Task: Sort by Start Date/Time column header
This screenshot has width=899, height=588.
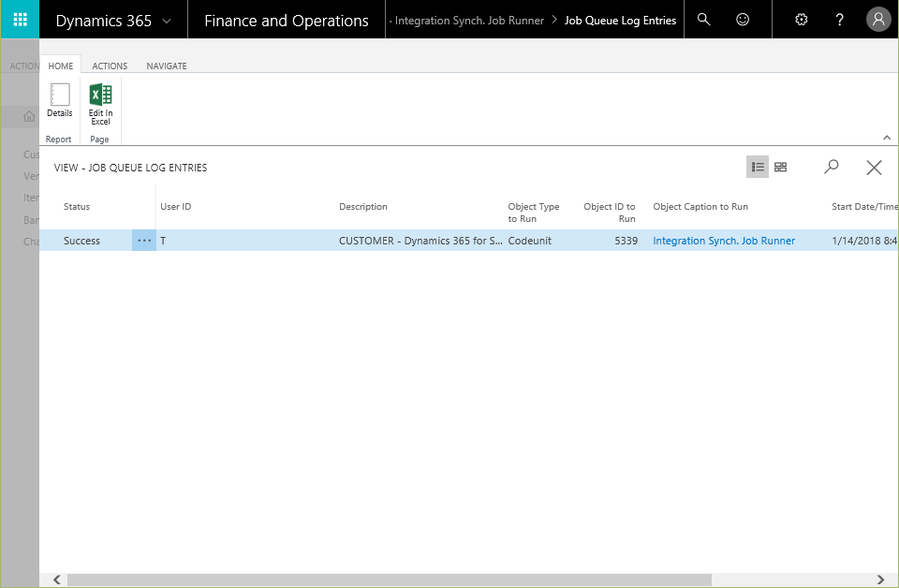Action: [864, 206]
